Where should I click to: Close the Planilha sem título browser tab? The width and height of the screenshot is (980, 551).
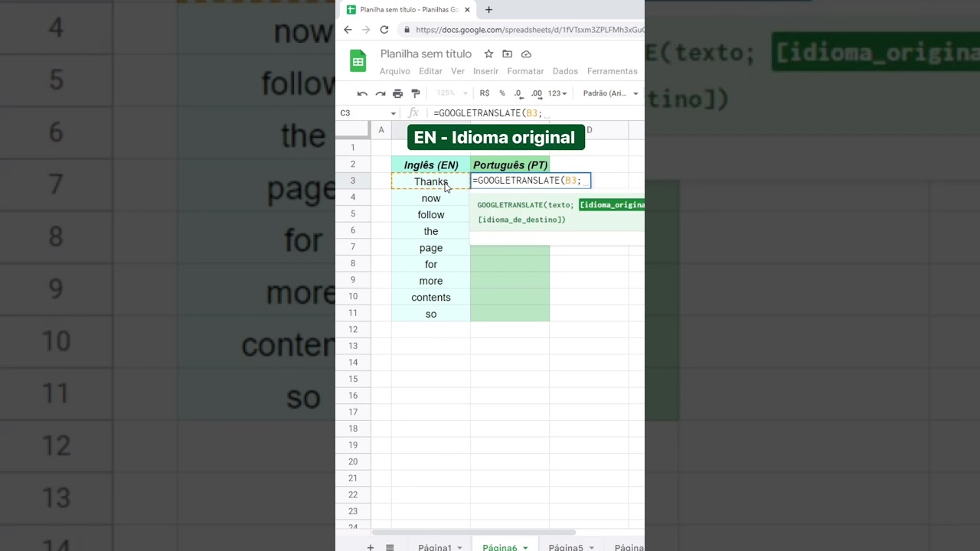(x=467, y=10)
